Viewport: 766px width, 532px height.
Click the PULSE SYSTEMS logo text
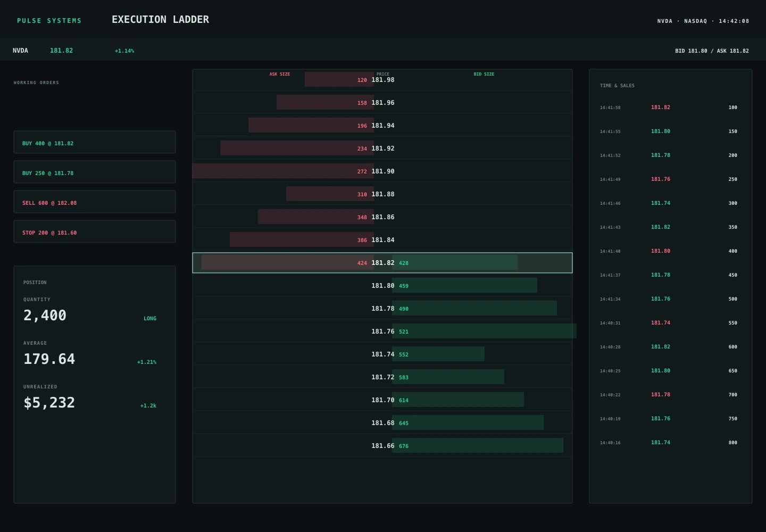point(49,21)
